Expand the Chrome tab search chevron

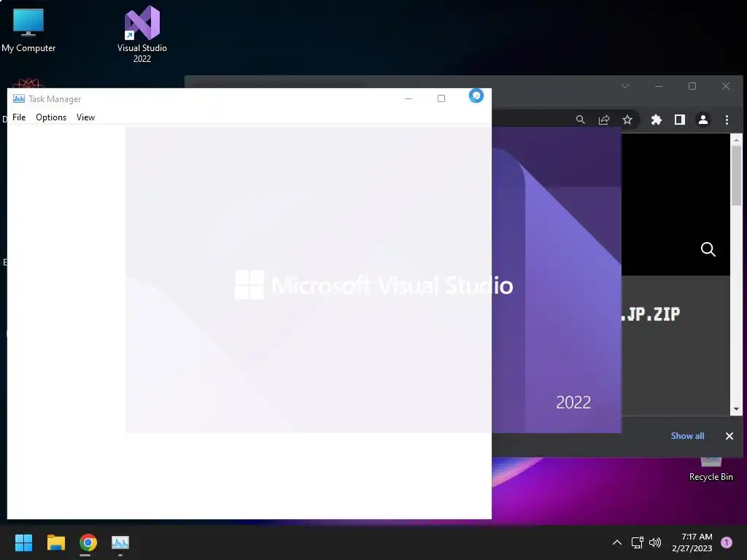tap(625, 86)
